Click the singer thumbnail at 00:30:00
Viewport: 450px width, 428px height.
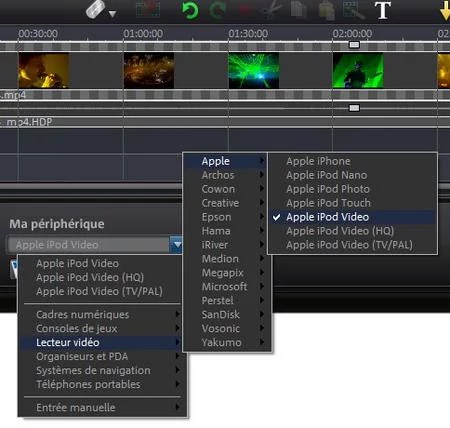pos(44,70)
